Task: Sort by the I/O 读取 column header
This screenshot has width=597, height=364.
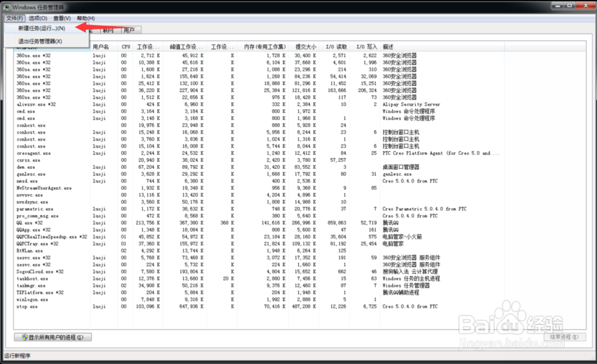Action: [x=334, y=47]
